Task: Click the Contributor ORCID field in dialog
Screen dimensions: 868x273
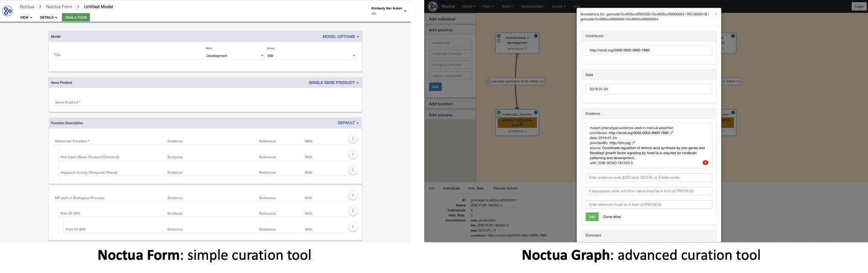Action: tap(649, 50)
